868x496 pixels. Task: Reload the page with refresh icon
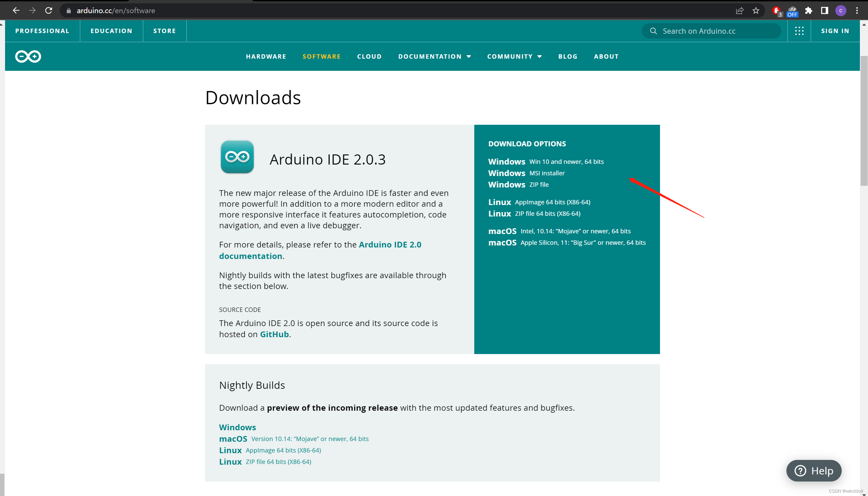pos(49,10)
